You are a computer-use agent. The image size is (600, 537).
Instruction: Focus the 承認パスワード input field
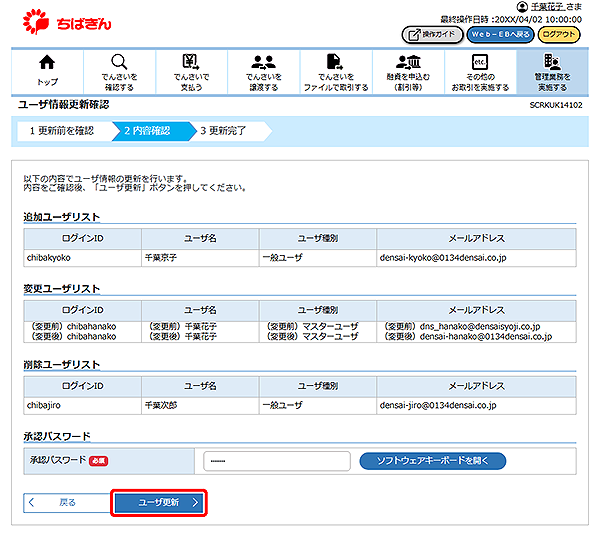(276, 461)
